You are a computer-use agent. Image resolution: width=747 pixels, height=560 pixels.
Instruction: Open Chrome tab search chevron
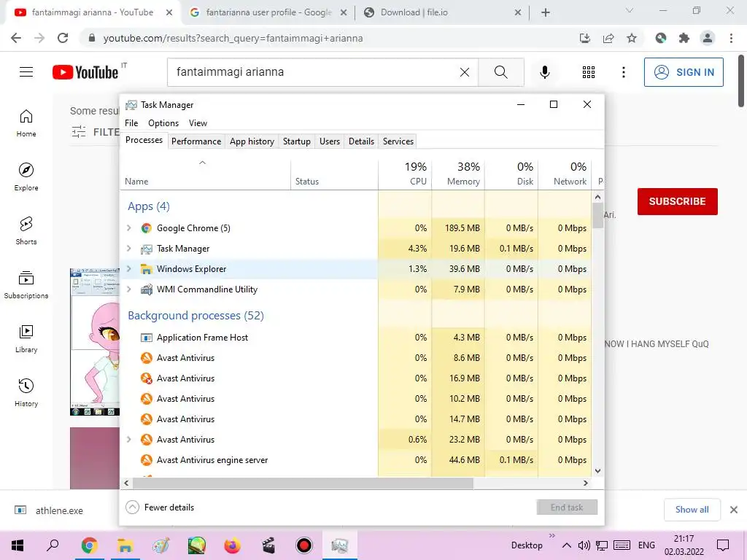click(x=630, y=10)
